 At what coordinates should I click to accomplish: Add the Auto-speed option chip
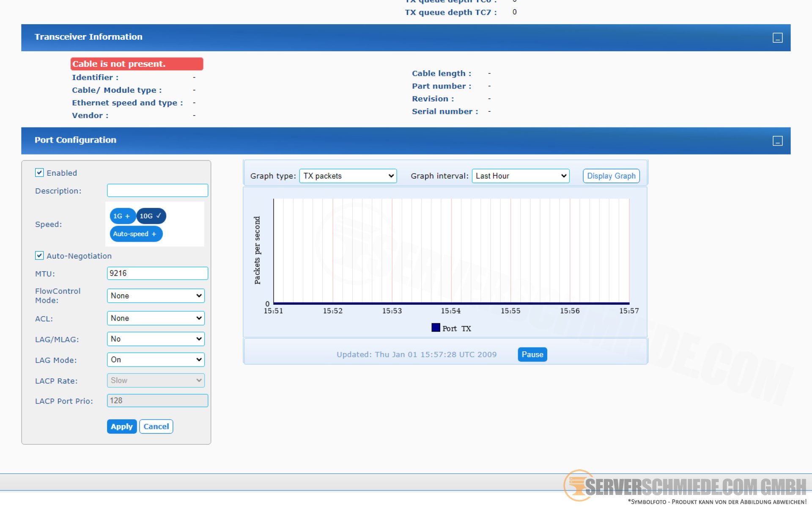point(135,234)
